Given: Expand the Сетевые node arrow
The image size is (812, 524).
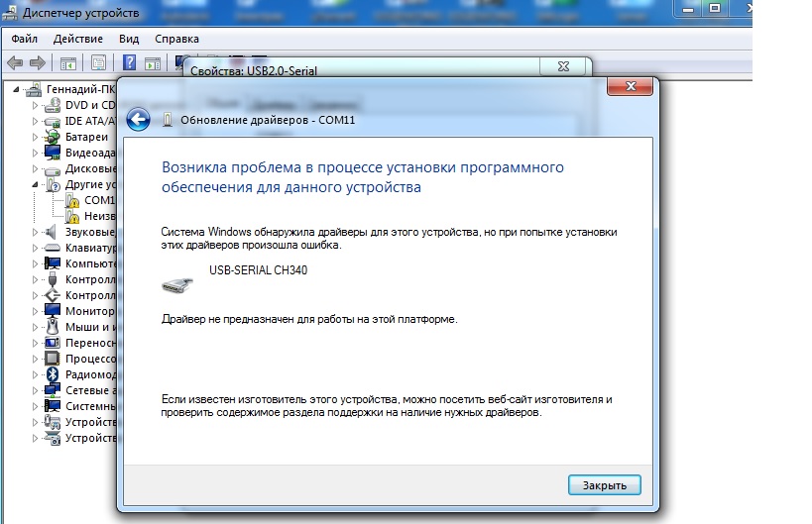Looking at the screenshot, I should pos(35,390).
